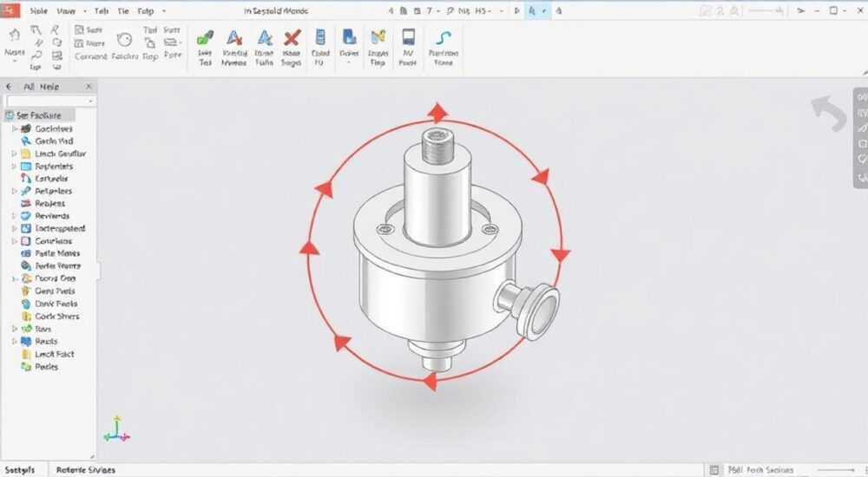Click the 'Mare' ribbon button

[x=89, y=43]
